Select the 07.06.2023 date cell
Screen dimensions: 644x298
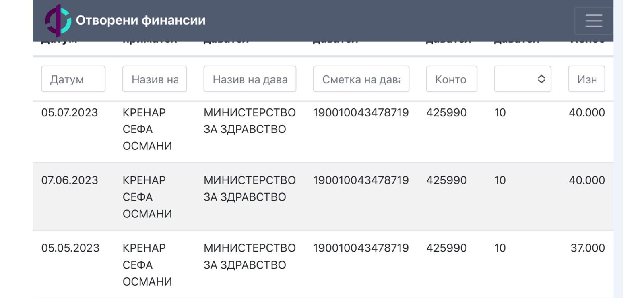pos(70,180)
